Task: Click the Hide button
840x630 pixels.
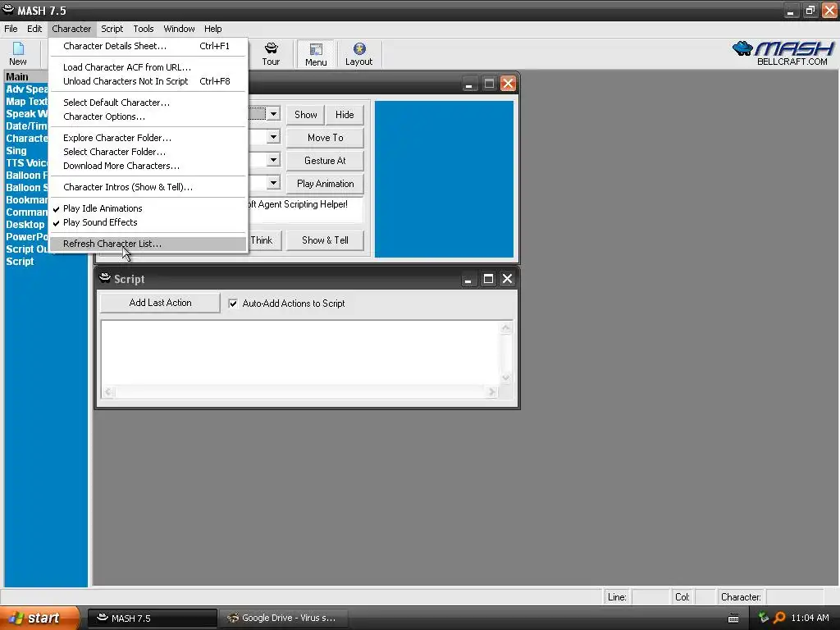Action: pyautogui.click(x=345, y=115)
